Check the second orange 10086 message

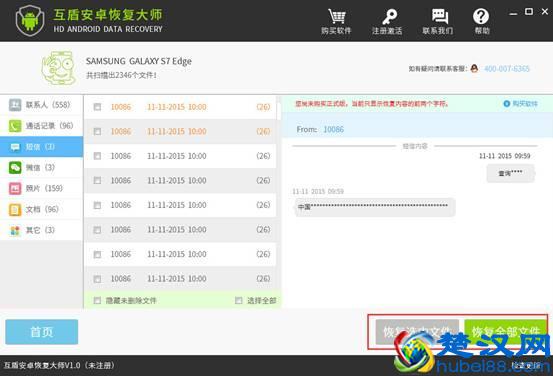(97, 132)
